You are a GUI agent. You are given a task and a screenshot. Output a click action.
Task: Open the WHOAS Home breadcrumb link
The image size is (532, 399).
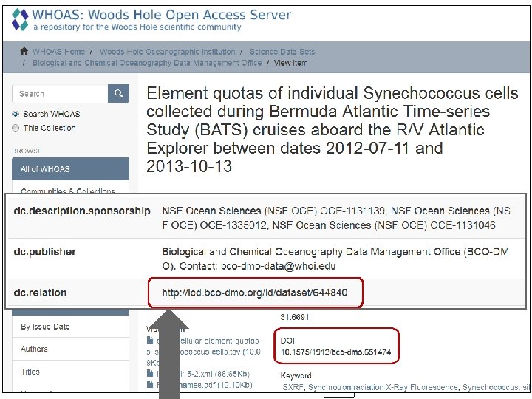coord(58,52)
